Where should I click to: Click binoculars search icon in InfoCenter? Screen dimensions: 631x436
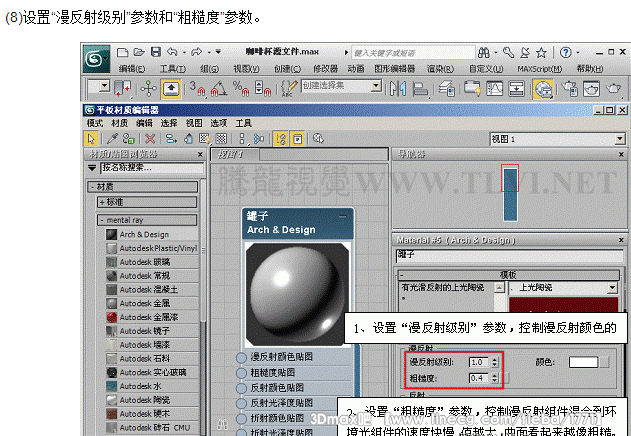tap(484, 52)
